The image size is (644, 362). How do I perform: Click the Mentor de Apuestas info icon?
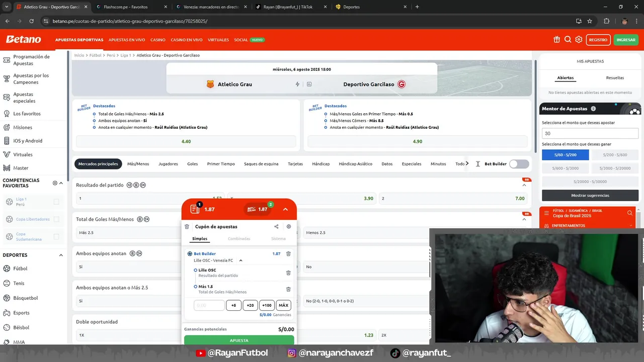[593, 109]
